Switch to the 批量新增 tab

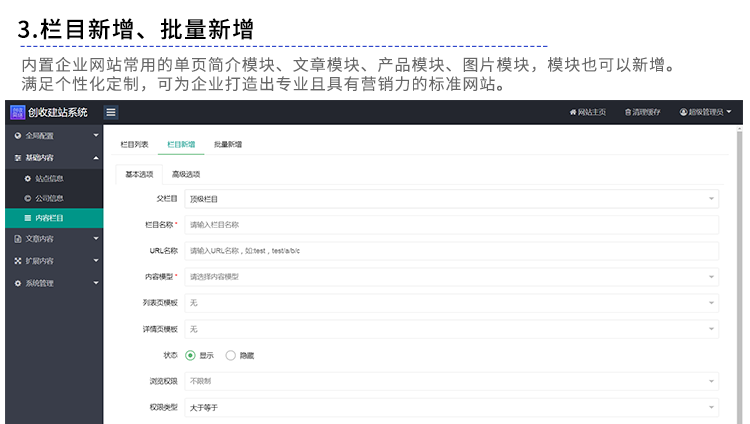pos(228,144)
